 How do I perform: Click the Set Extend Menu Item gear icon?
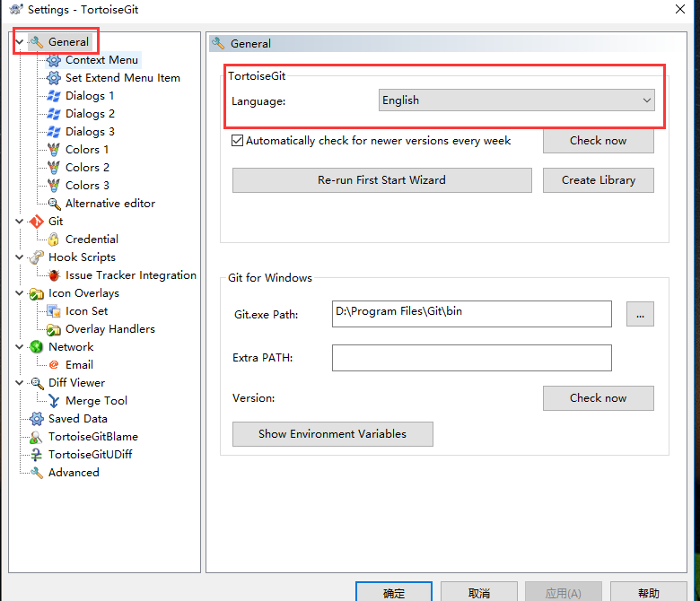(54, 78)
